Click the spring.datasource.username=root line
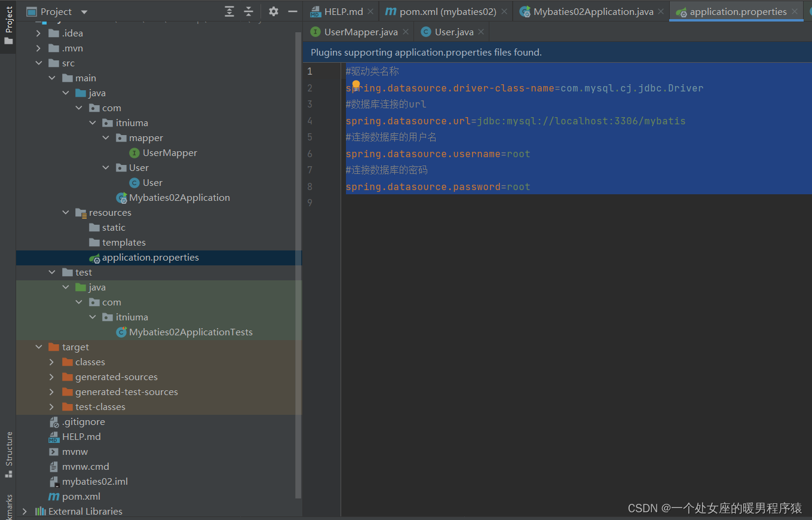The width and height of the screenshot is (812, 520). pos(438,154)
